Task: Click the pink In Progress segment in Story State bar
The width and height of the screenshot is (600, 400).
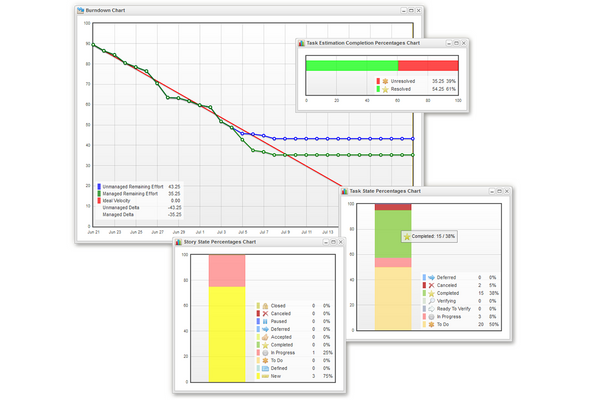Action: pos(227,271)
